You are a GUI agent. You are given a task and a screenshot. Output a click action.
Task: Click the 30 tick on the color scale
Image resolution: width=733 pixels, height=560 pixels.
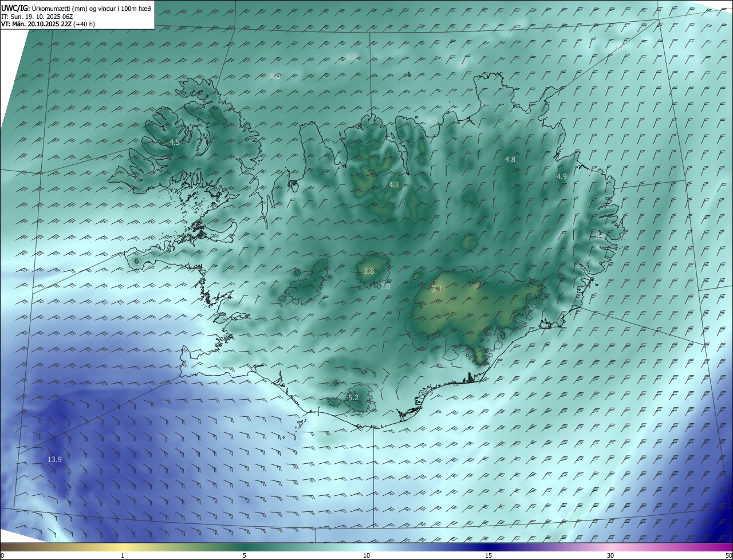(610, 555)
